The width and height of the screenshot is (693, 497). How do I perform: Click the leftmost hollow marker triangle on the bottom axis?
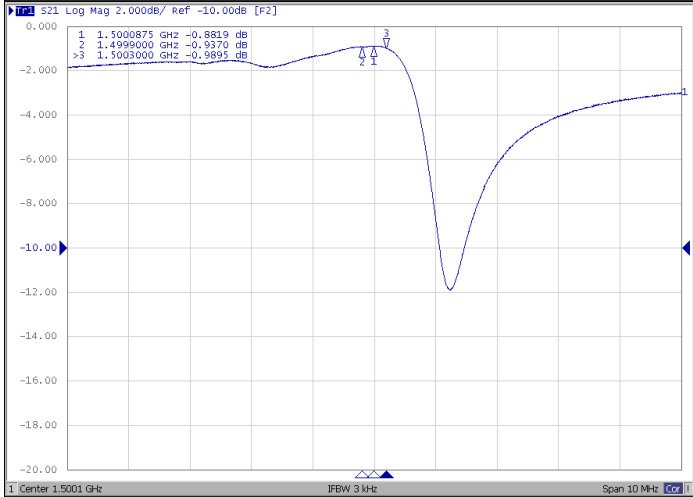click(361, 474)
